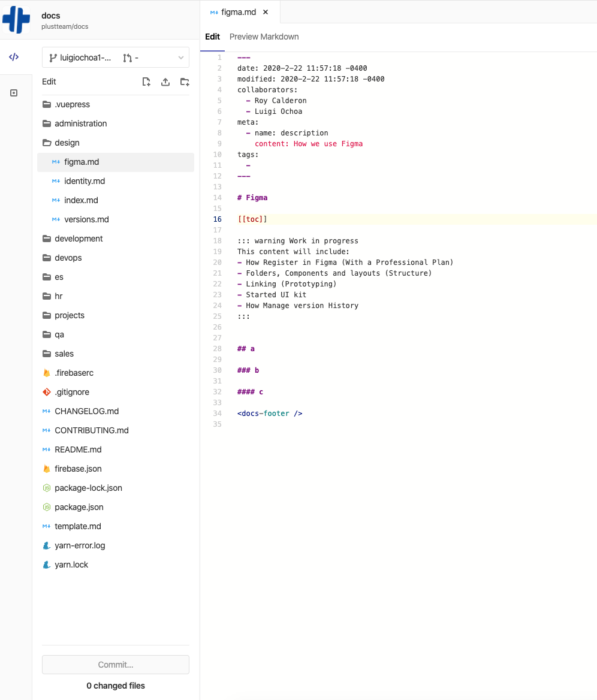
Task: Close the figma.md tab
Action: [x=266, y=12]
